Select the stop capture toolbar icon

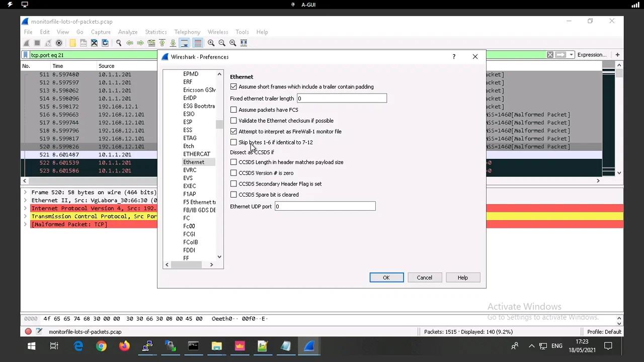(36, 43)
